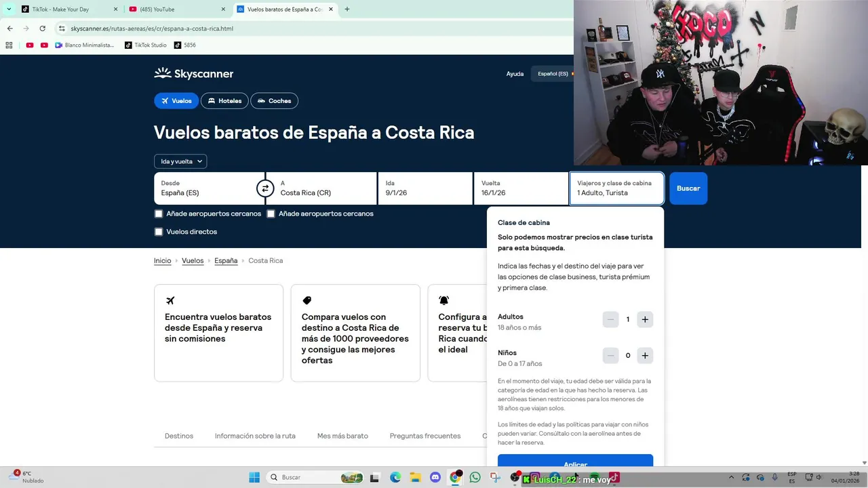Viewport: 868px width, 488px height.
Task: Open Windows Start menu
Action: click(x=254, y=477)
